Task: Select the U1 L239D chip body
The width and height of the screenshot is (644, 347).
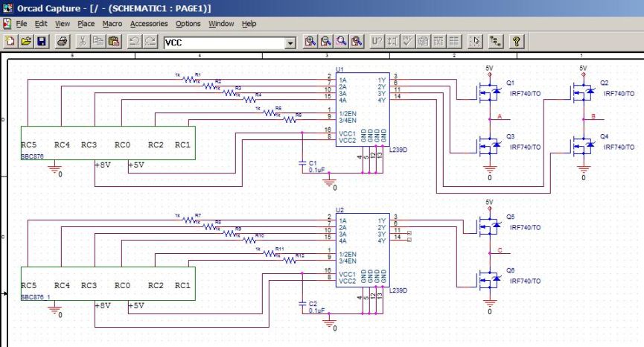Action: [363, 109]
